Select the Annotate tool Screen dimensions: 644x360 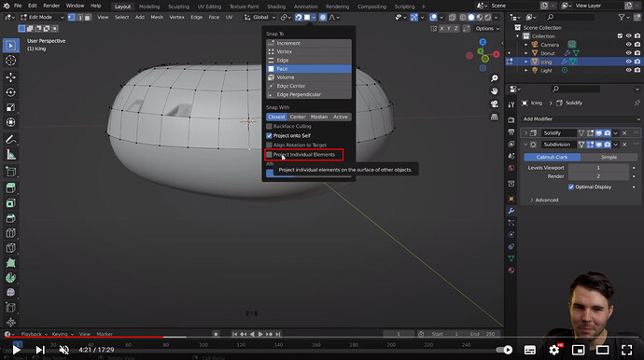tap(10, 140)
